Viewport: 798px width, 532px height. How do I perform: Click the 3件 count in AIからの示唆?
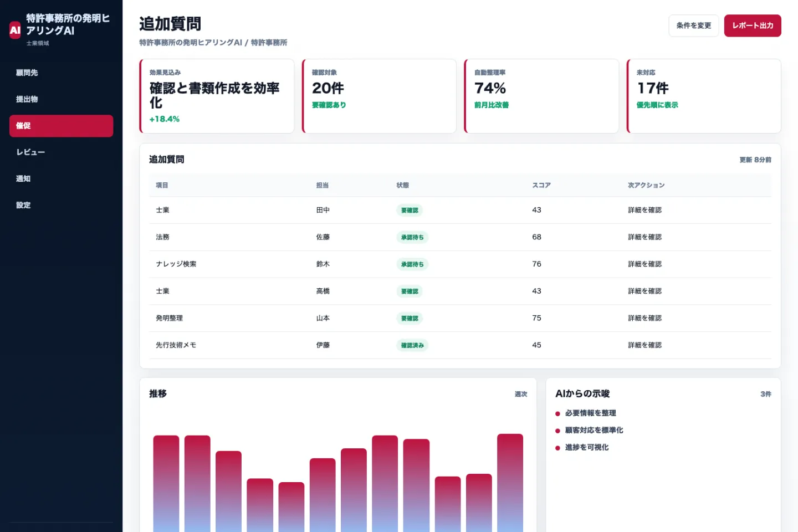pyautogui.click(x=766, y=394)
